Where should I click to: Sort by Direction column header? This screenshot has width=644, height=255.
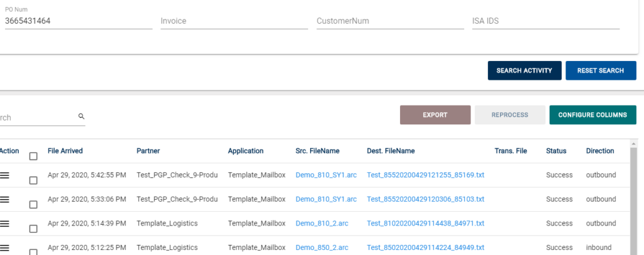[x=600, y=151]
